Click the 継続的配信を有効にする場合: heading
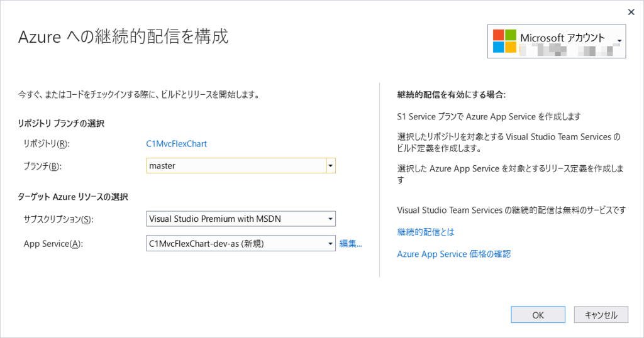Screen dimensions: 644x338 point(452,95)
